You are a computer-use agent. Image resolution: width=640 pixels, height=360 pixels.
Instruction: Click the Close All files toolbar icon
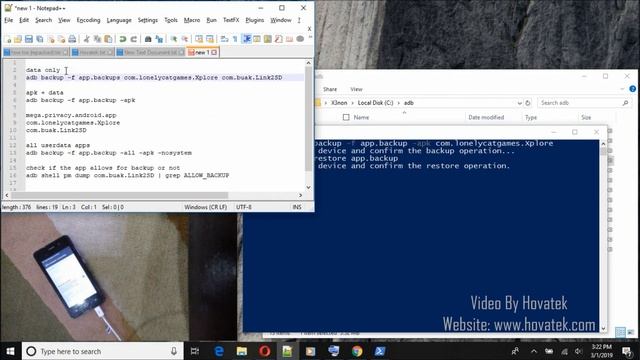pos(61,39)
